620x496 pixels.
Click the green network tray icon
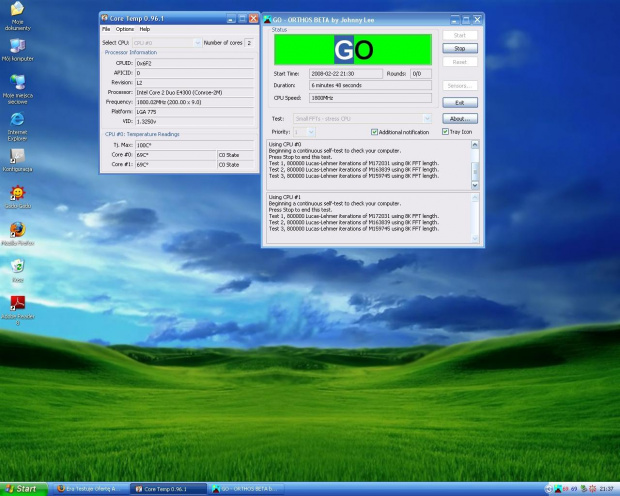[x=583, y=489]
